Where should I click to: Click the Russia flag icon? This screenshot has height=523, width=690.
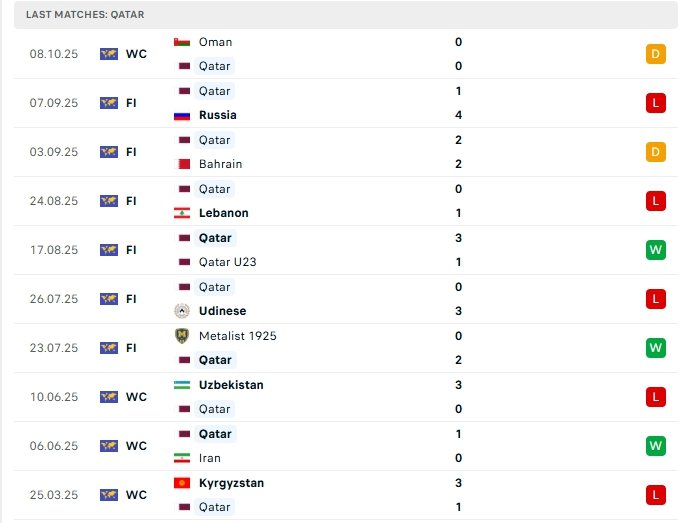(182, 115)
